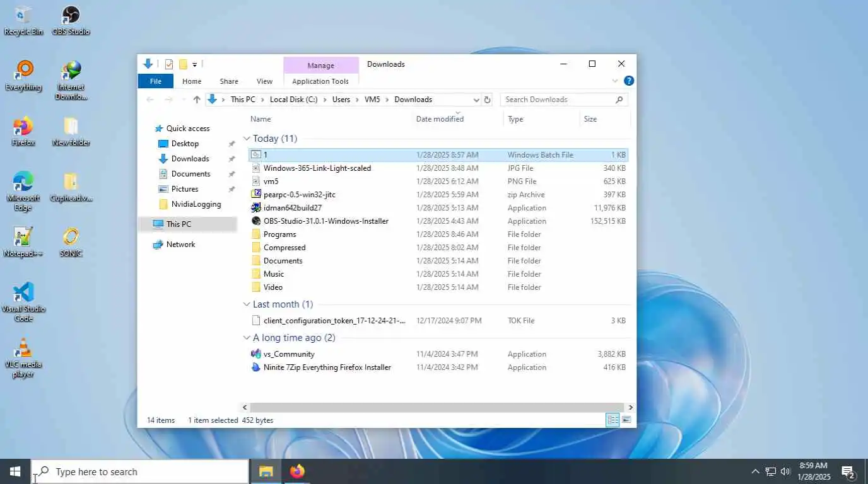868x484 pixels.
Task: Click Users in the address breadcrumb
Action: coord(341,100)
